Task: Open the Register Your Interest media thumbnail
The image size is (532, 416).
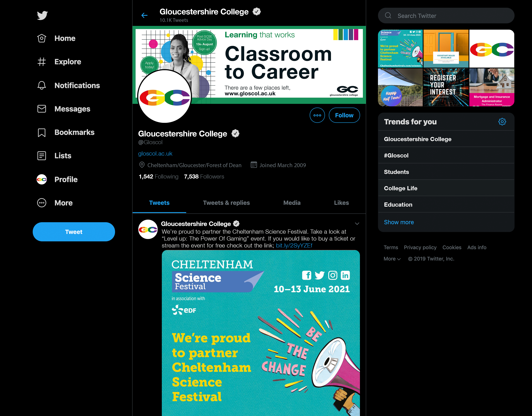Action: coord(446,87)
